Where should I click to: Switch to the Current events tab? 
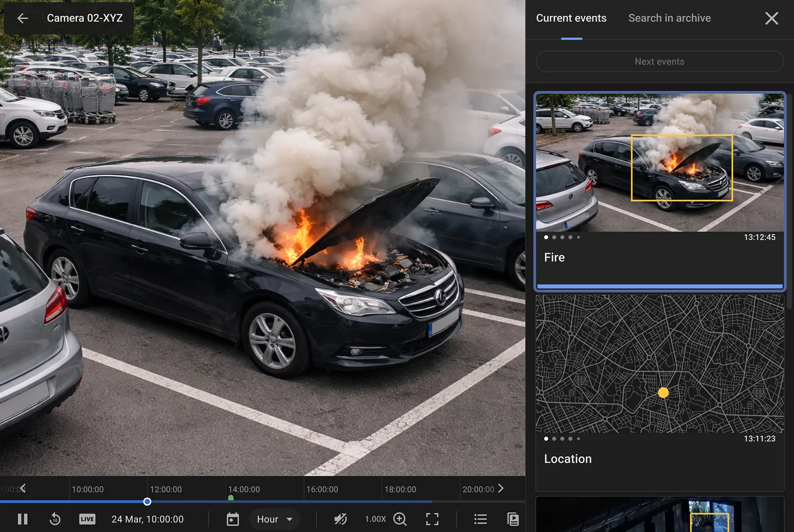571,18
